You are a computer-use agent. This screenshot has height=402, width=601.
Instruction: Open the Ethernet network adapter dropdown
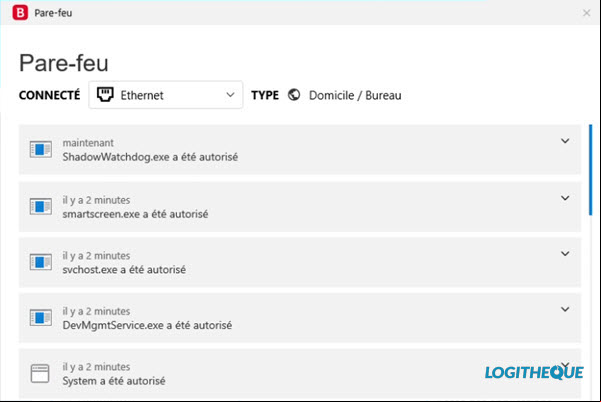166,95
